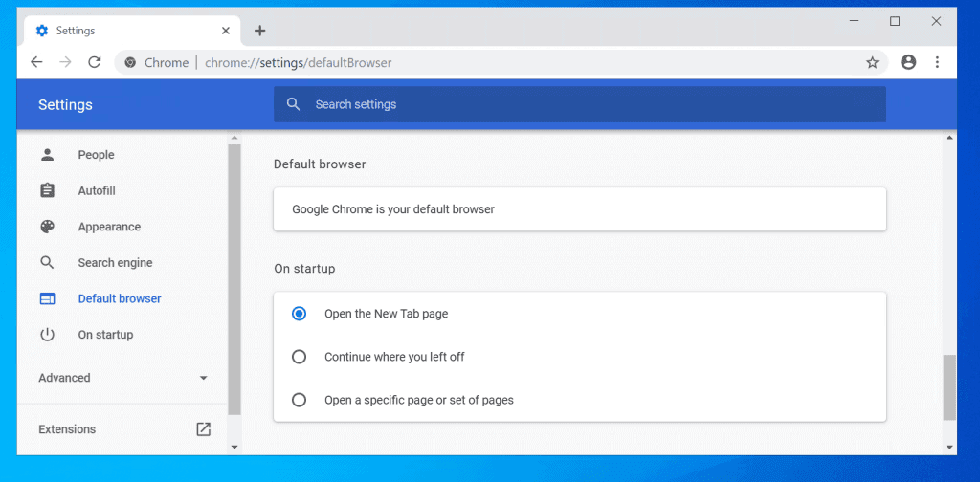Open the Autofill settings section
Viewport: 980px width, 482px height.
pos(97,190)
